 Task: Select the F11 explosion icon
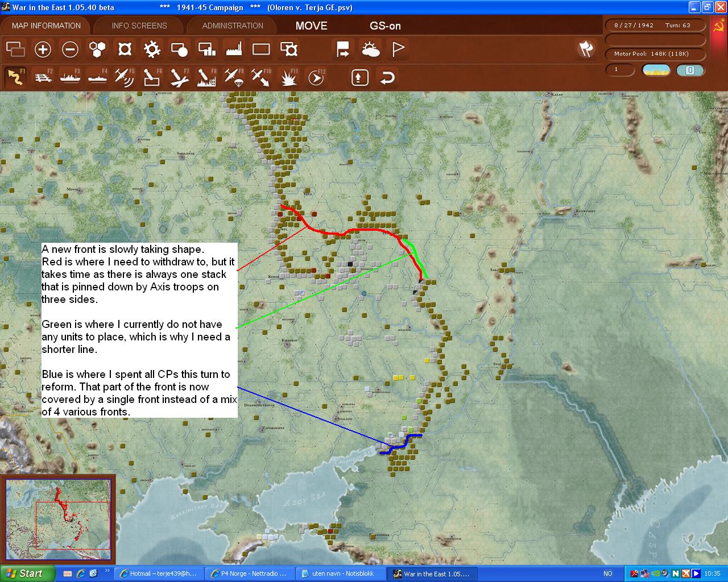(289, 77)
